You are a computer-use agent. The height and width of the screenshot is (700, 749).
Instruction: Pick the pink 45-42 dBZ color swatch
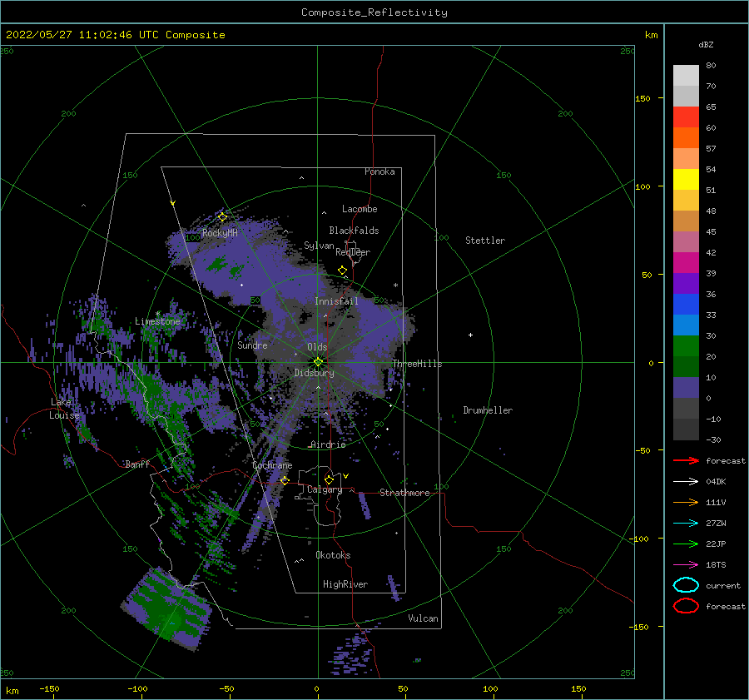point(686,241)
